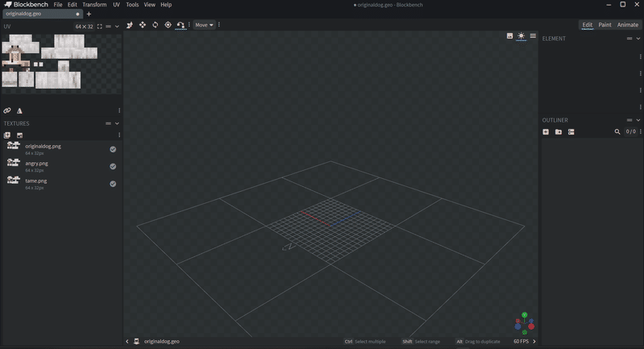The width and height of the screenshot is (644, 349).
Task: Collapse the Textures panel
Action: tap(117, 123)
